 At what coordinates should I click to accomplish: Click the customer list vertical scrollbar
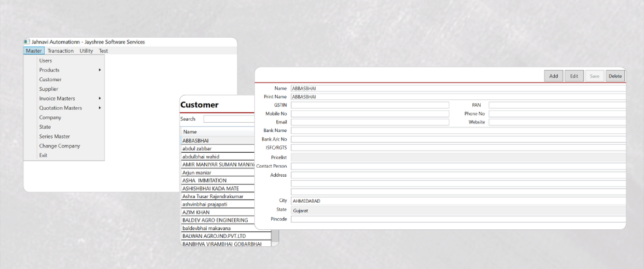275,234
